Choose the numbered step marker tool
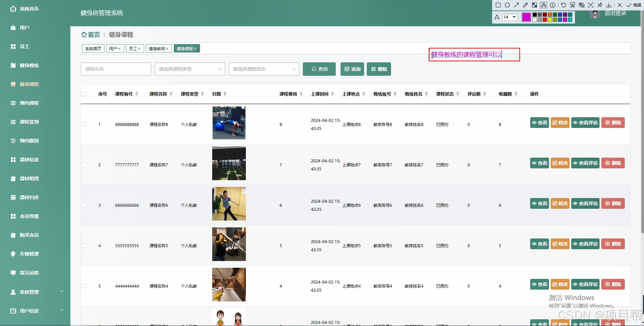Viewport: 644px width, 326px height. point(553,5)
